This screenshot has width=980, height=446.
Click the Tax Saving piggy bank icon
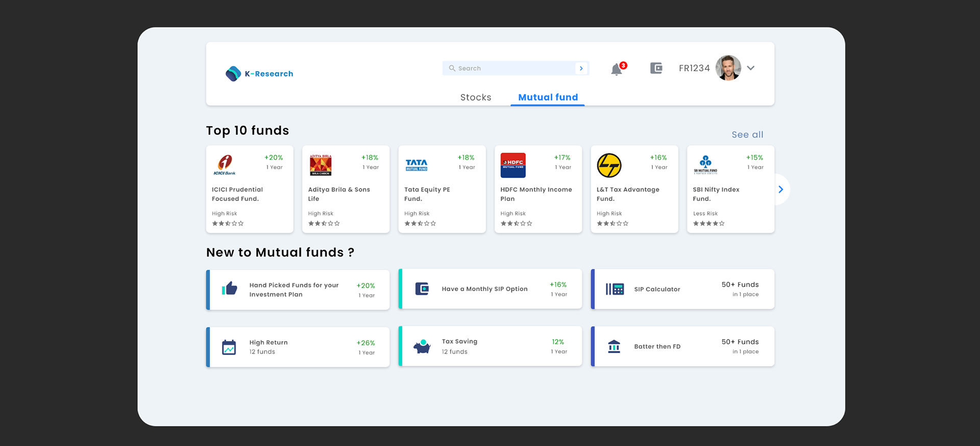click(422, 346)
